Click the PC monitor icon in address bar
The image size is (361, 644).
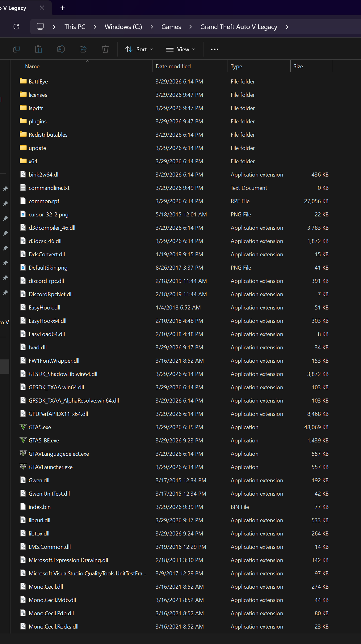tap(40, 27)
